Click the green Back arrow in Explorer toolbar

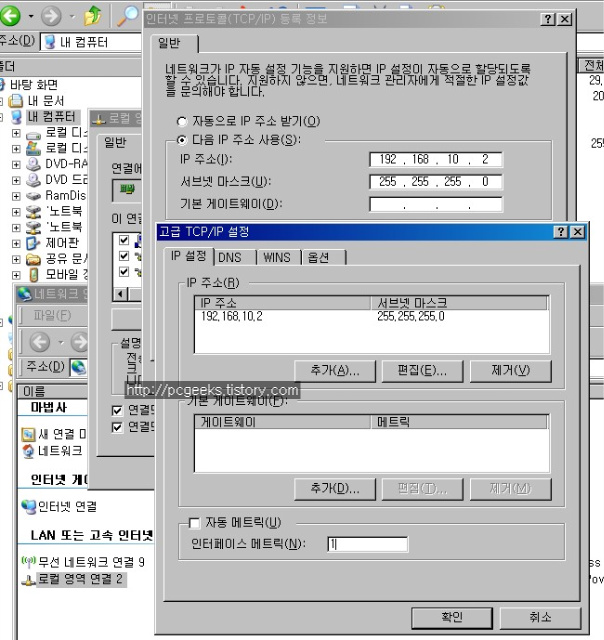(x=10, y=16)
